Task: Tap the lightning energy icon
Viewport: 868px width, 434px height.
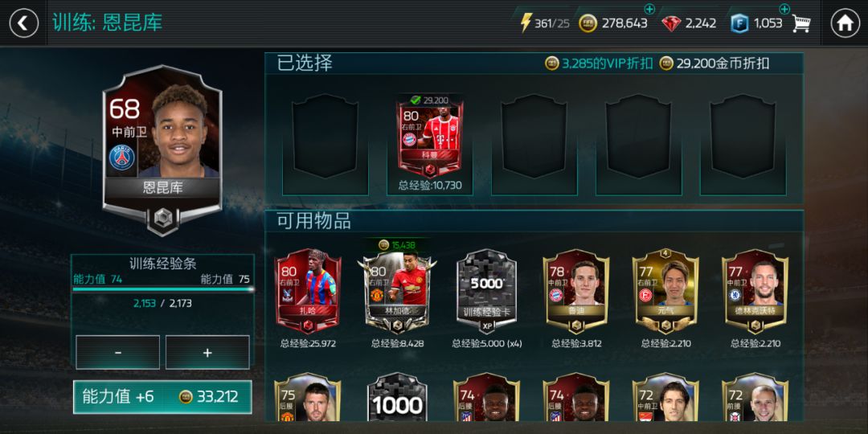Action: [526, 23]
